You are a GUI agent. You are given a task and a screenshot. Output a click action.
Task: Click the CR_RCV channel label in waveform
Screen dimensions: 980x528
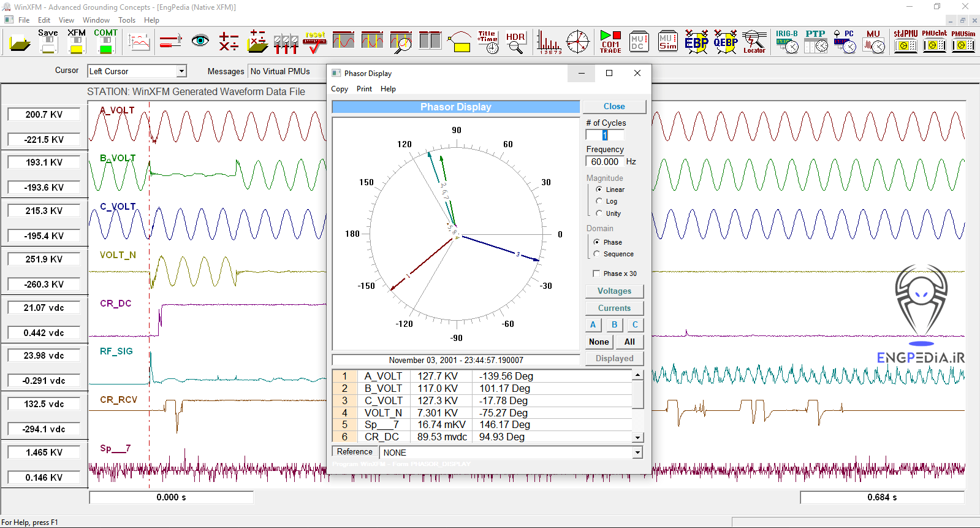(119, 400)
